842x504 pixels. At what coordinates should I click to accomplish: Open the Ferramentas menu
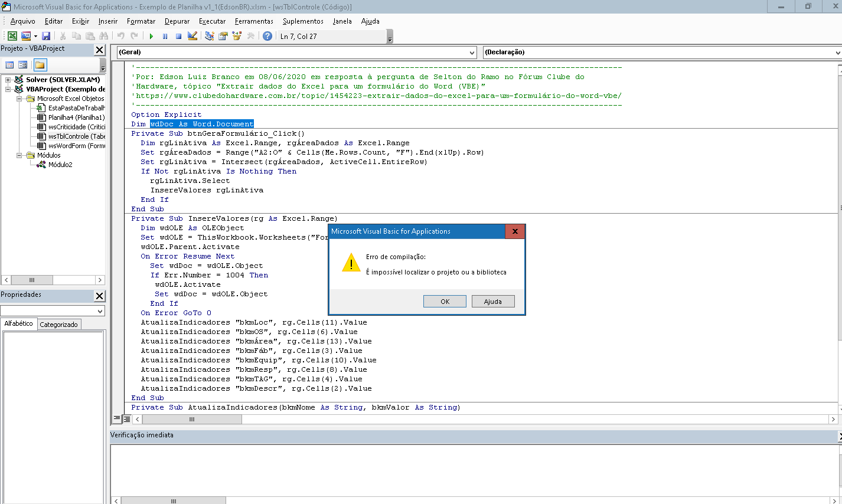[254, 21]
